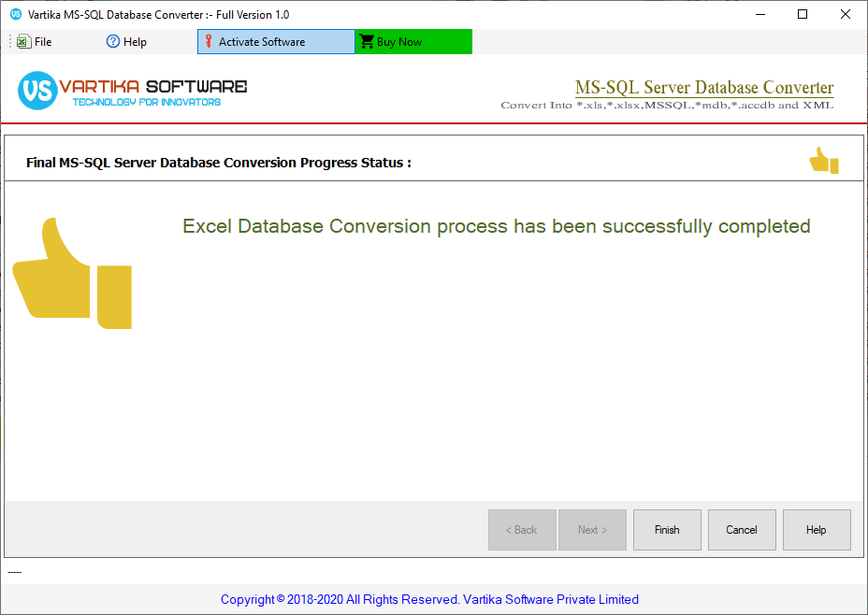The image size is (868, 615).
Task: Click the large yellow thumbs-up image
Action: (72, 273)
